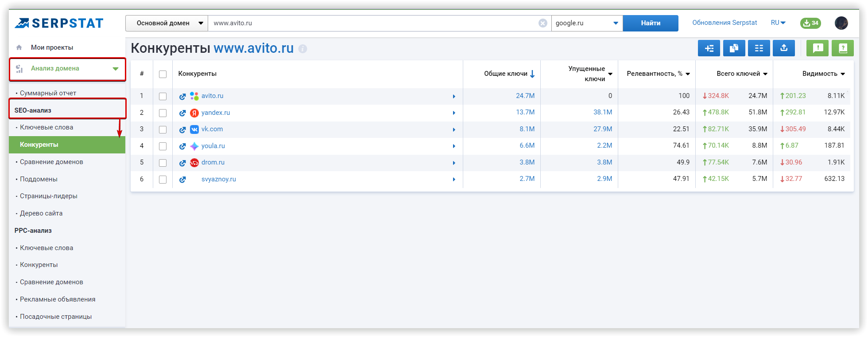Click the Serpstat logo

point(59,23)
